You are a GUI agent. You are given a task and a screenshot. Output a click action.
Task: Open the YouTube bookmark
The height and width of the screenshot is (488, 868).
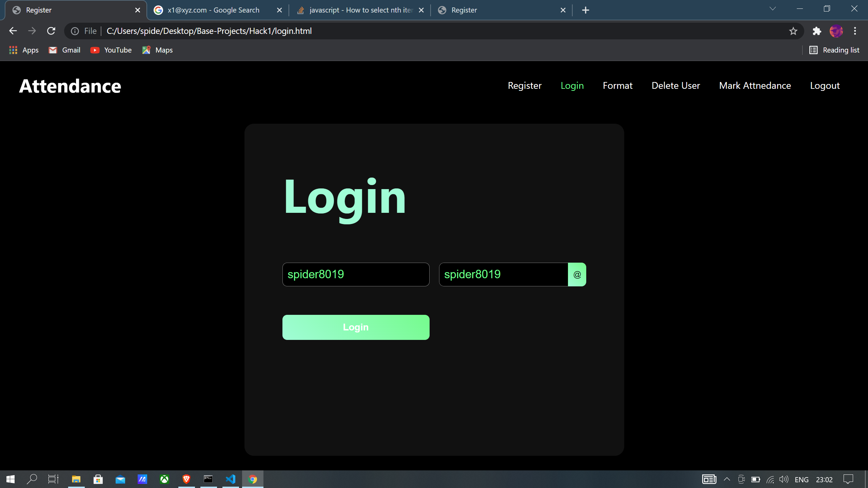pos(111,50)
